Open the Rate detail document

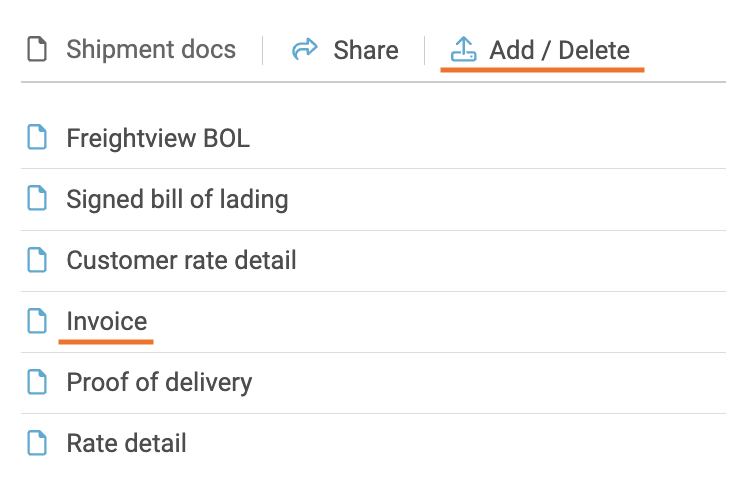(126, 443)
